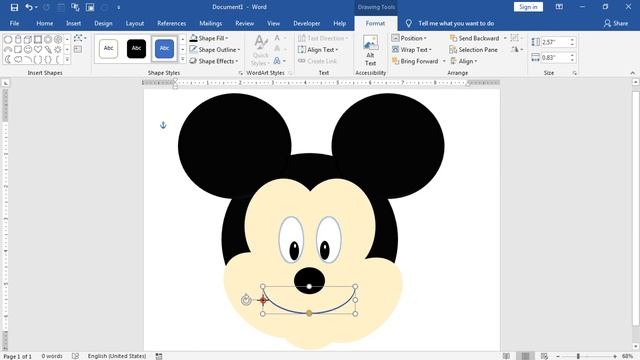Apply the blue Abc shape style

(x=164, y=49)
